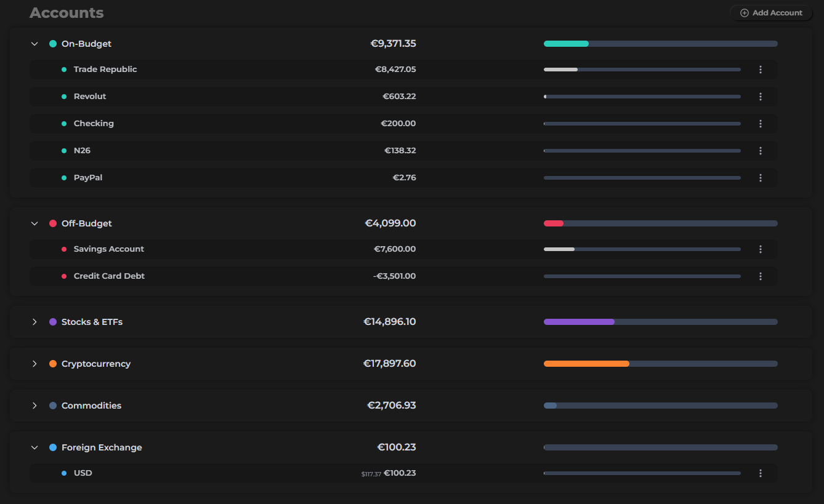Expand the Stocks & ETFs group
The image size is (824, 504).
[x=34, y=322]
